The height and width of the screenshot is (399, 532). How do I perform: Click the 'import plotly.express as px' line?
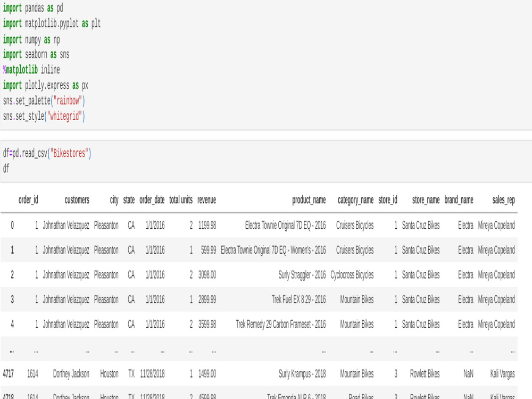click(x=45, y=85)
